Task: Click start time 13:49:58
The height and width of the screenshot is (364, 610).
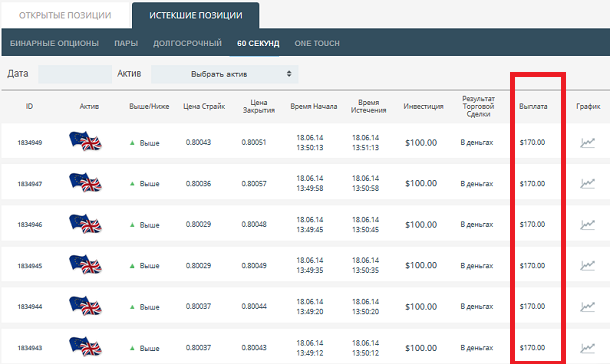Action: 310,189
